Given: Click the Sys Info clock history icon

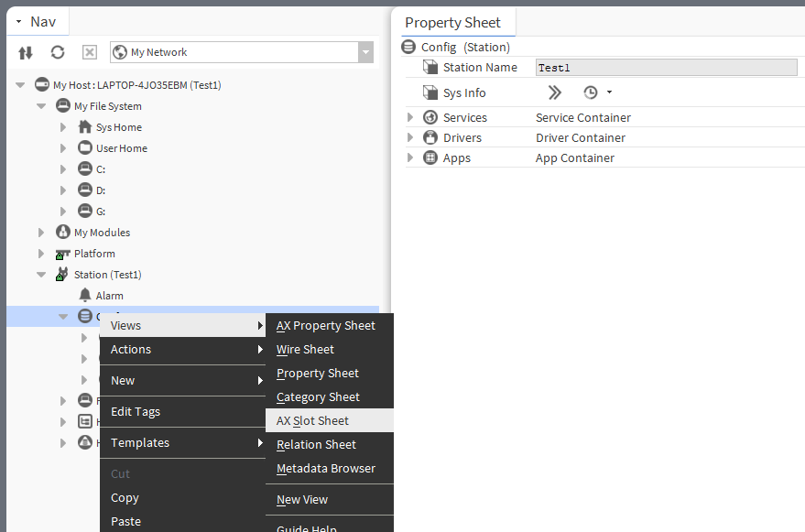Looking at the screenshot, I should click(x=591, y=92).
